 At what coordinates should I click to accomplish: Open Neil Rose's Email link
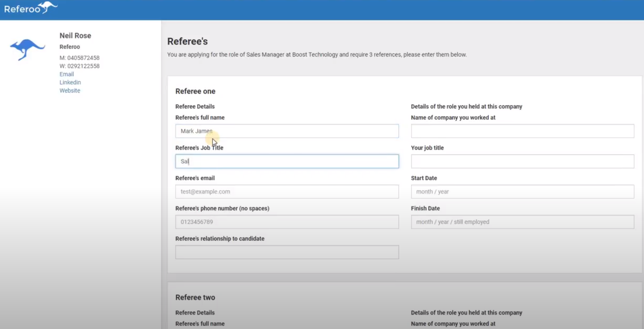coord(66,74)
